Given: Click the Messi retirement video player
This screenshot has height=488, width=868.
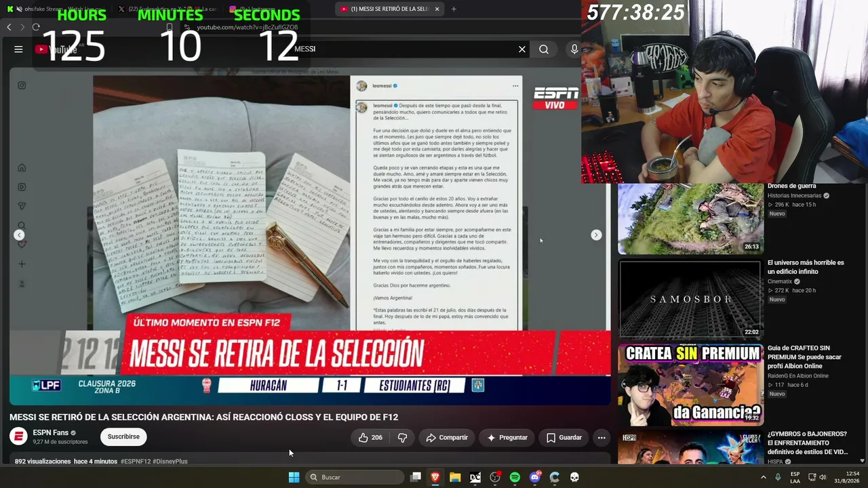Looking at the screenshot, I should click(310, 236).
